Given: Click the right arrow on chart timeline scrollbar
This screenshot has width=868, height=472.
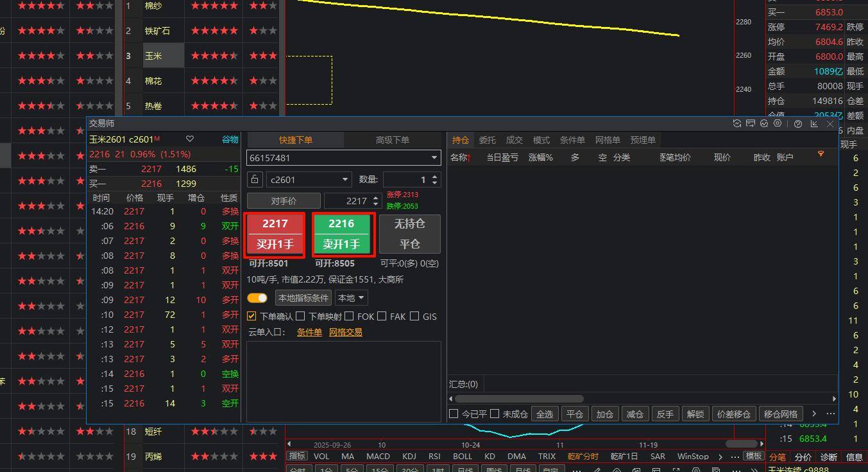Looking at the screenshot, I should [762, 444].
